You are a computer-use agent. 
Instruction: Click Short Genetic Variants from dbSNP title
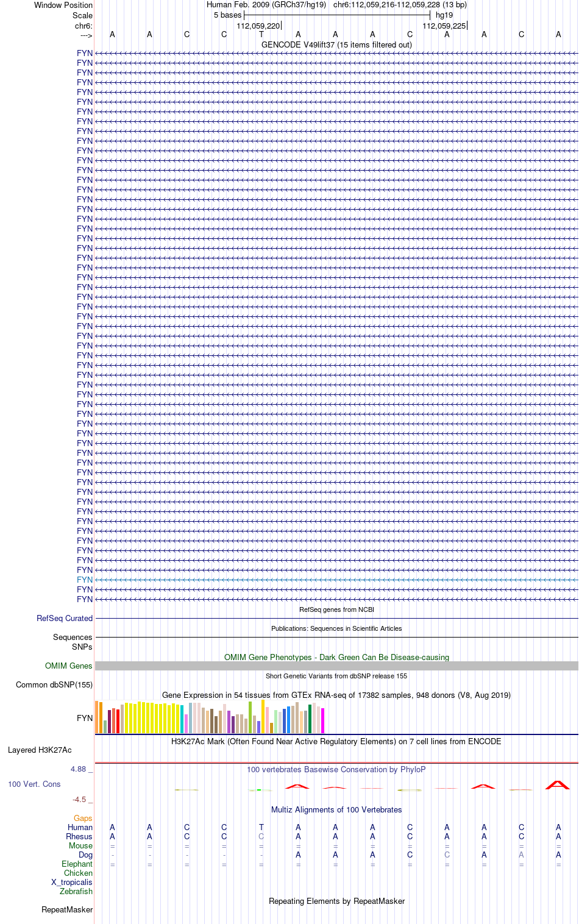pos(336,676)
